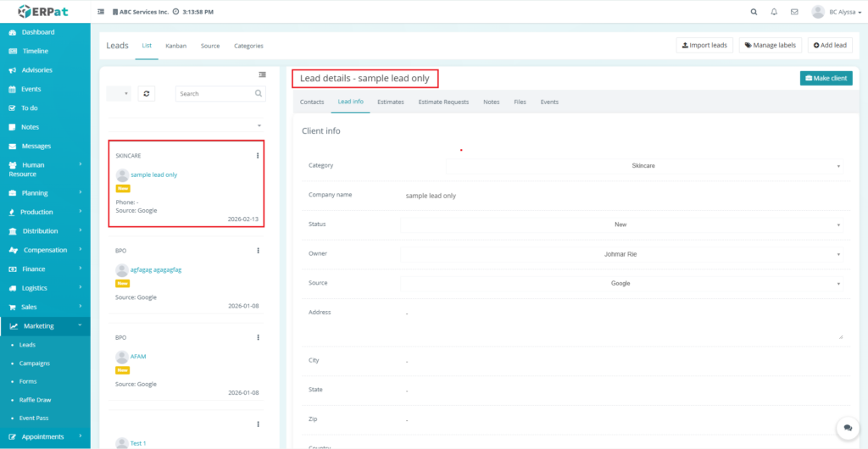Image resolution: width=868 pixels, height=449 pixels.
Task: Open the Category dropdown showing Skincare
Action: 643,166
